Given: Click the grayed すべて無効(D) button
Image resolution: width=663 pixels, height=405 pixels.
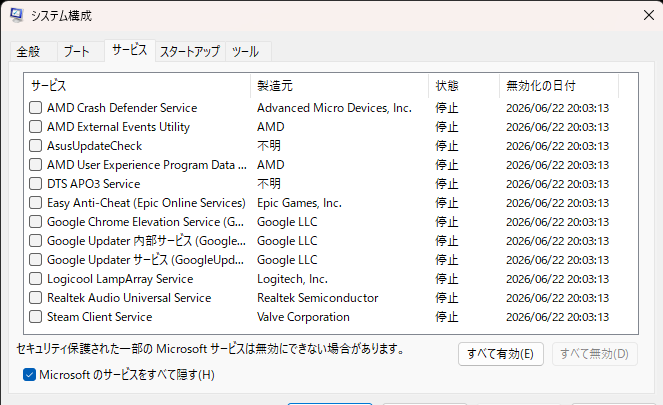Looking at the screenshot, I should (x=595, y=354).
